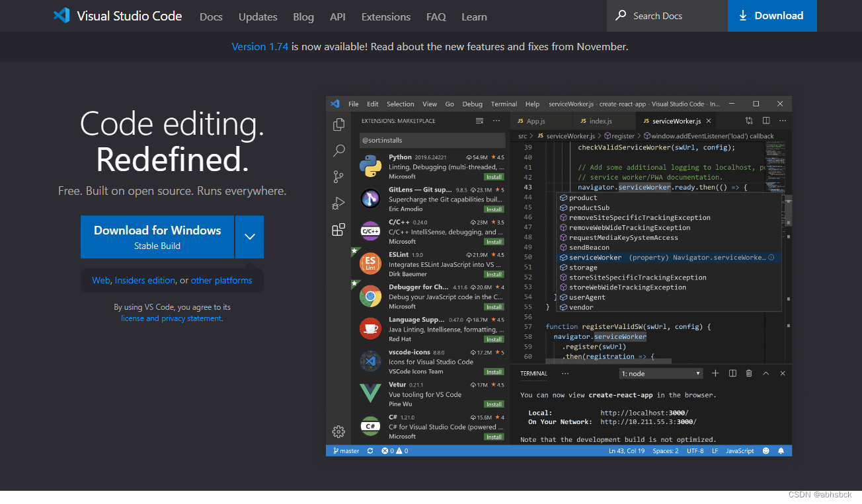This screenshot has height=504, width=862.
Task: Click the @sort:installs search field
Action: 432,140
